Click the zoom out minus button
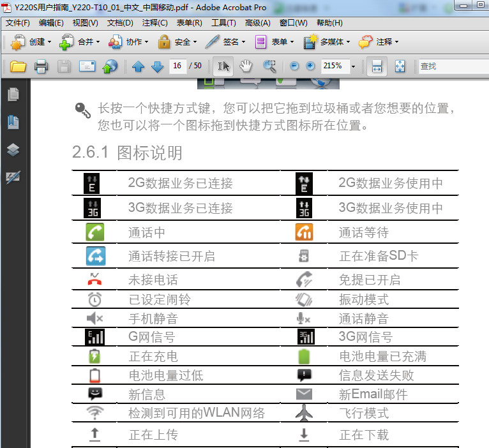The height and width of the screenshot is (448, 489). click(x=294, y=66)
